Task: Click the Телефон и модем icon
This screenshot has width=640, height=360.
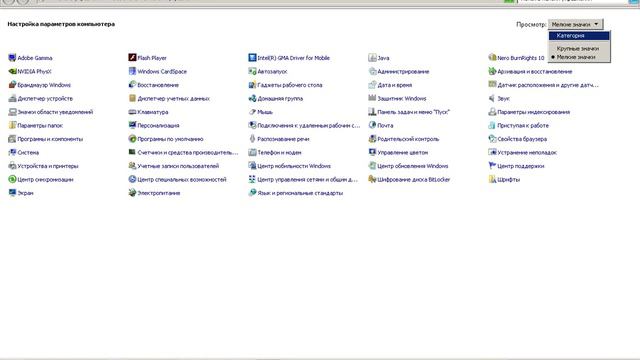Action: [252, 152]
